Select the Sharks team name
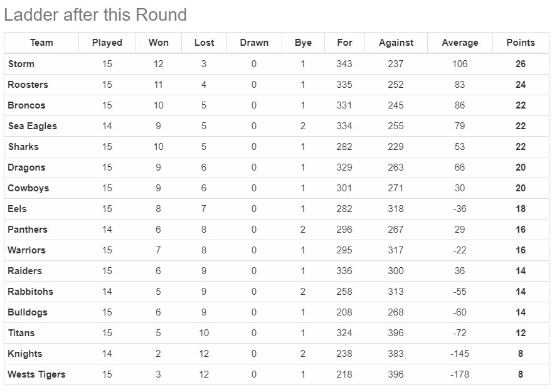Image resolution: width=552 pixels, height=392 pixels. point(23,146)
